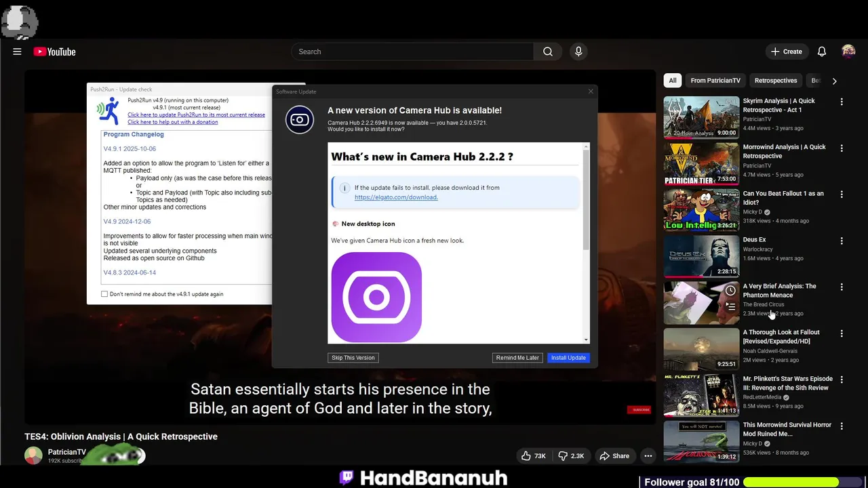The height and width of the screenshot is (488, 868).
Task: Click the Twitch logo in stream overlay
Action: [x=347, y=478]
